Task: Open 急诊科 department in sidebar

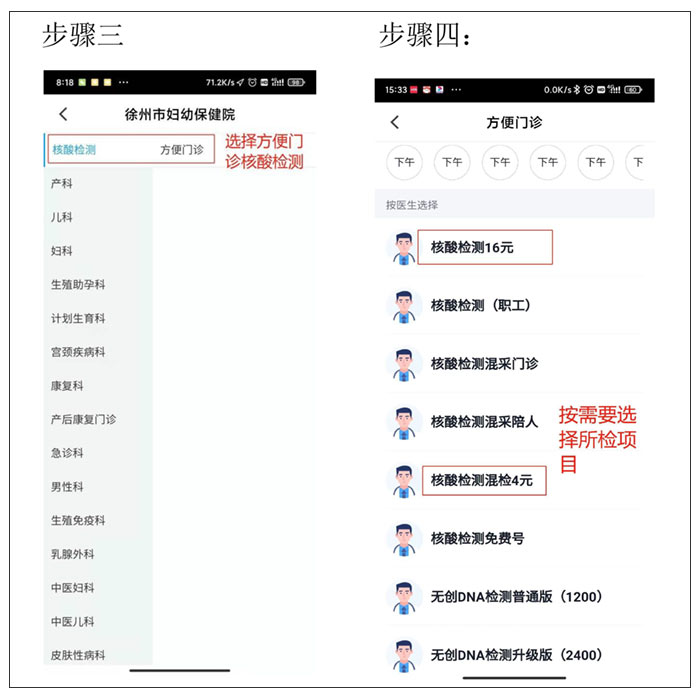Action: coord(67,453)
